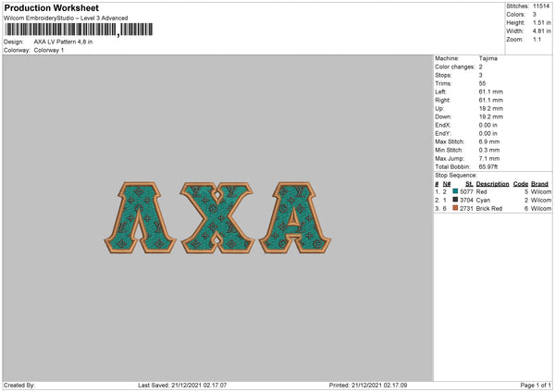Click the 'Printed: 21/12/2021 02.17.09' footer text
The width and height of the screenshot is (555, 392).
click(368, 386)
